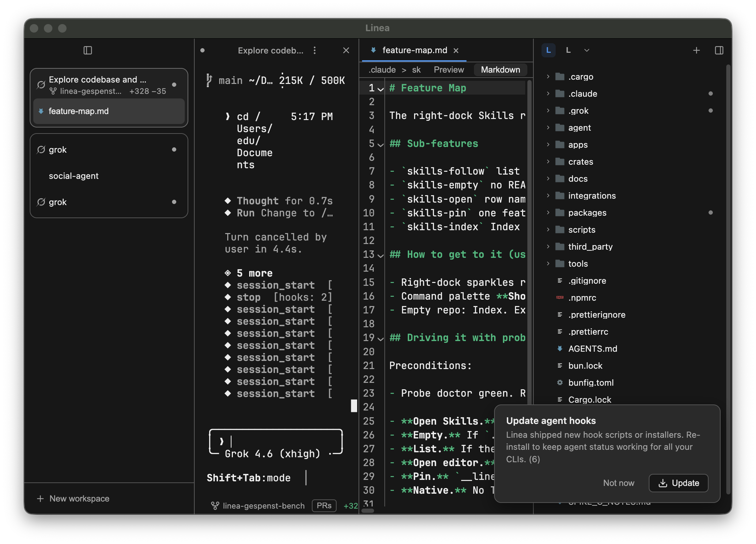Image resolution: width=756 pixels, height=544 pixels.
Task: Click the branch icon beside linea-gespenst-bench footer
Action: coord(215,506)
